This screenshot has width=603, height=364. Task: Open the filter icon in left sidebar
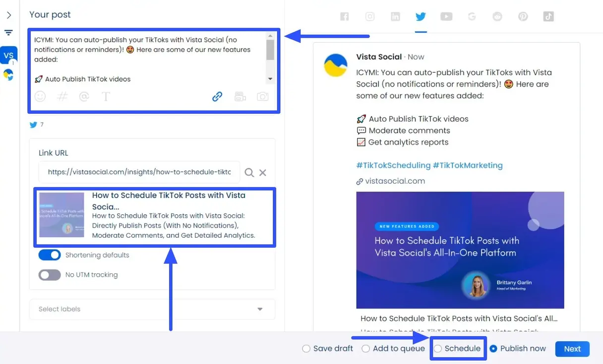pyautogui.click(x=8, y=33)
